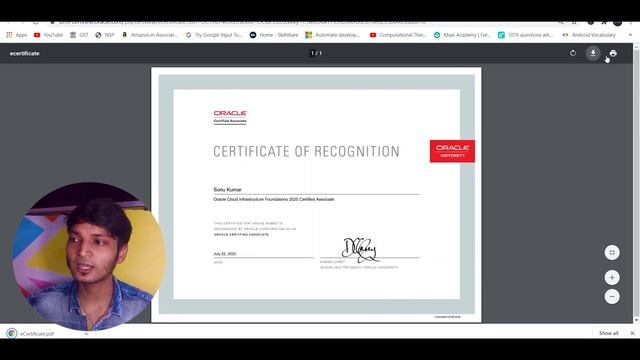The image size is (640, 360).
Task: Open the Computational Thin... bookmark
Action: click(x=398, y=35)
